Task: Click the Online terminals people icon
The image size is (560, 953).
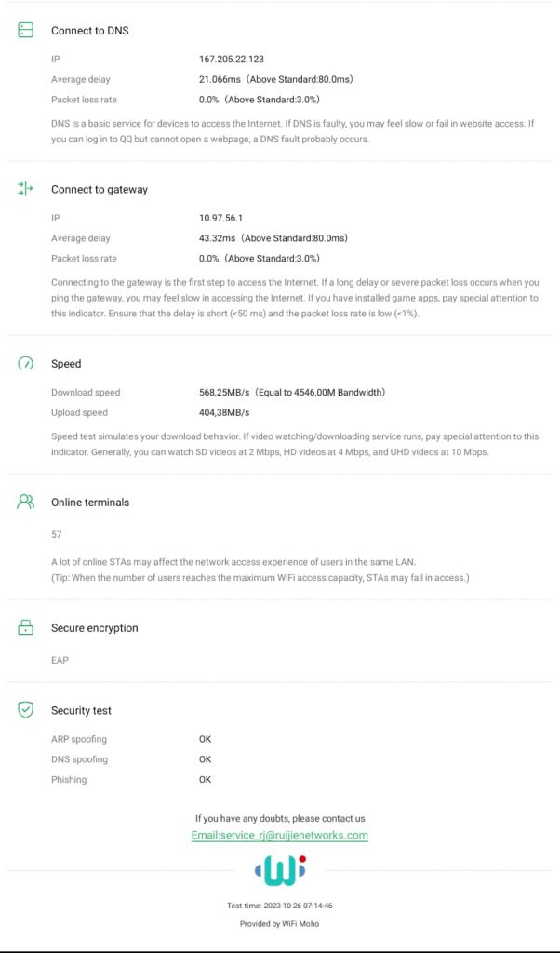Action: (x=25, y=503)
